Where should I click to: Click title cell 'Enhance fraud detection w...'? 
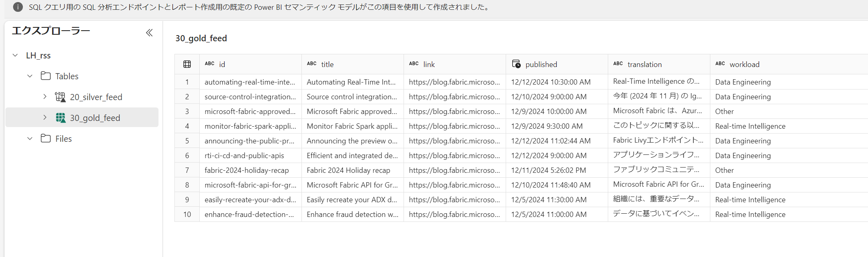(353, 215)
